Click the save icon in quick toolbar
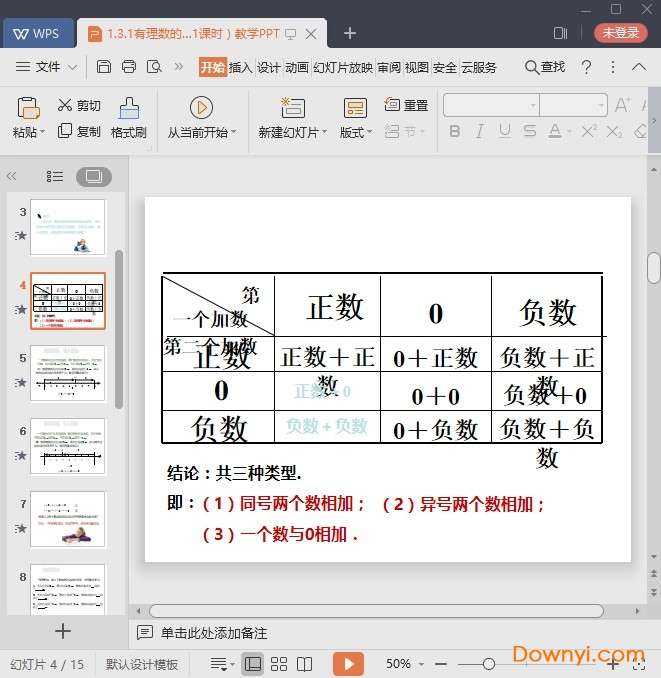Viewport: 661px width, 678px height. tap(104, 67)
